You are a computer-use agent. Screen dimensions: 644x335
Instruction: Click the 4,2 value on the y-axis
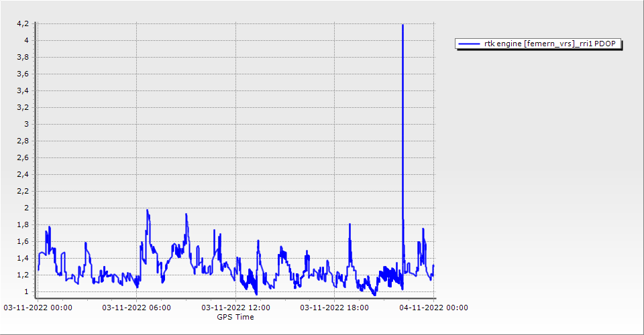23,24
